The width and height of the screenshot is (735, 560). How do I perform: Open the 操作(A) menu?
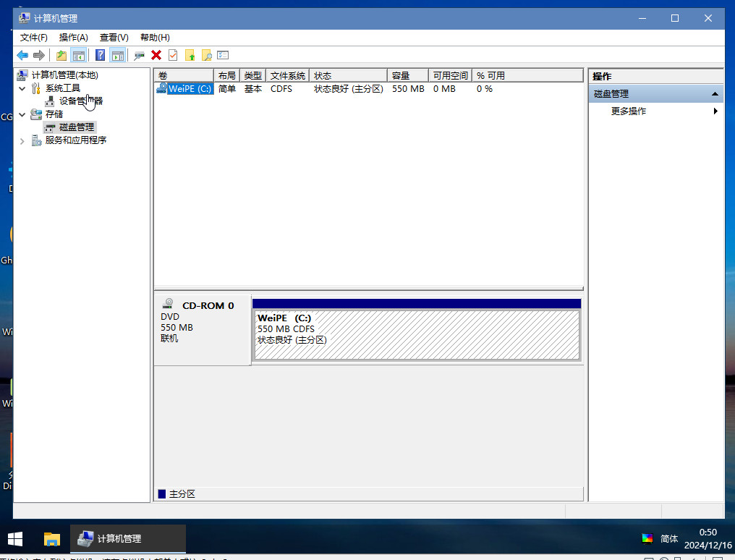tap(74, 38)
